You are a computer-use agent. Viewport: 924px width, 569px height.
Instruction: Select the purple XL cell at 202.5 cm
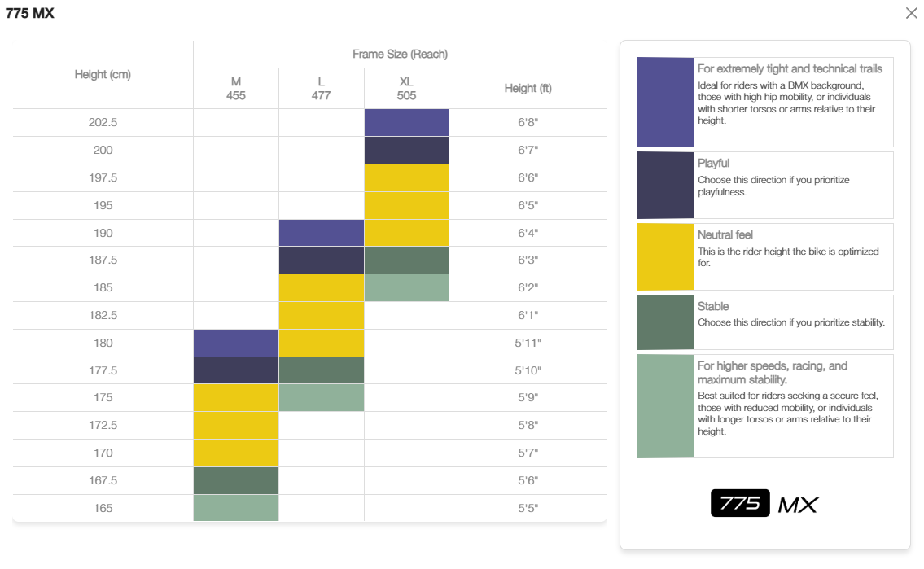tap(406, 123)
